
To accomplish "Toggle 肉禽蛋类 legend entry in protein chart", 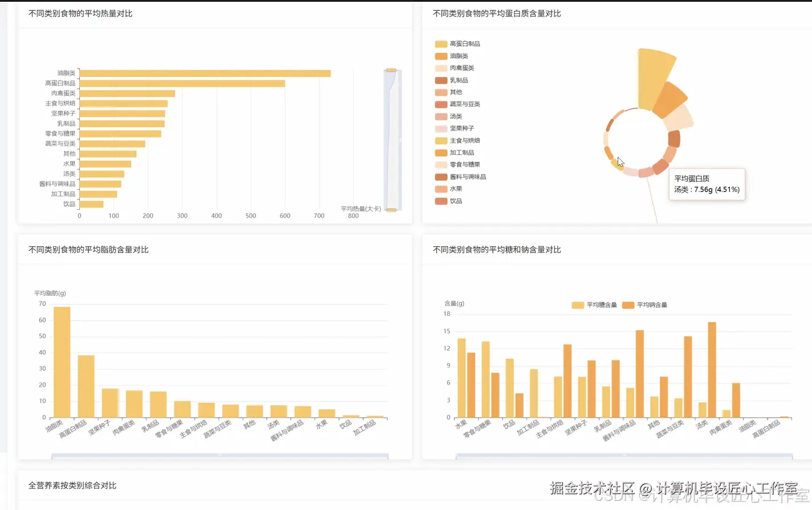I will point(455,68).
